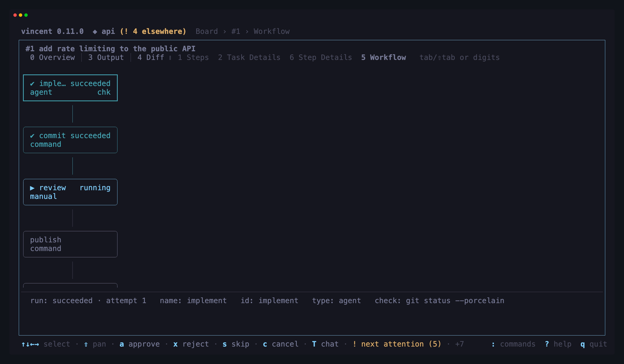The height and width of the screenshot is (364, 624).
Task: Click 'run: succeeded · attempt 1' text
Action: tap(88, 301)
